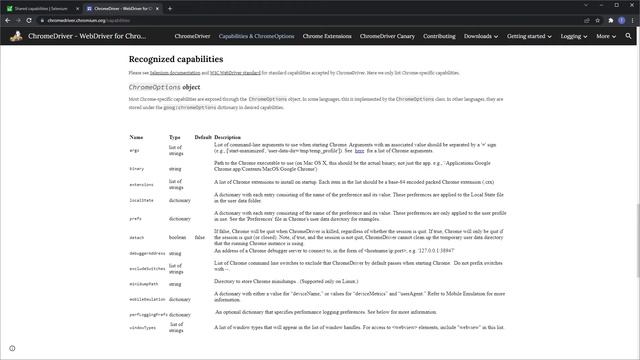Click the 'mobileEmulation' capability name
The width and height of the screenshot is (640, 360).
pyautogui.click(x=147, y=299)
